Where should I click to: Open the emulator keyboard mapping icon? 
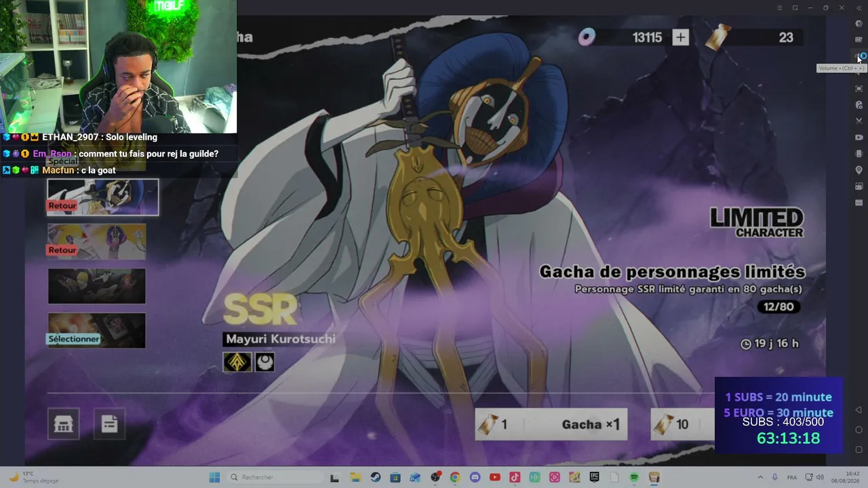(859, 40)
